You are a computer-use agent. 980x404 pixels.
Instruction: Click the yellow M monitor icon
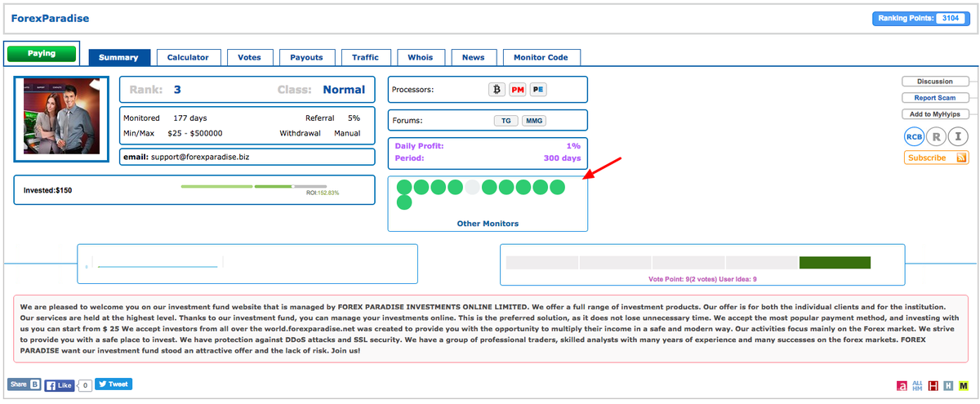(964, 387)
